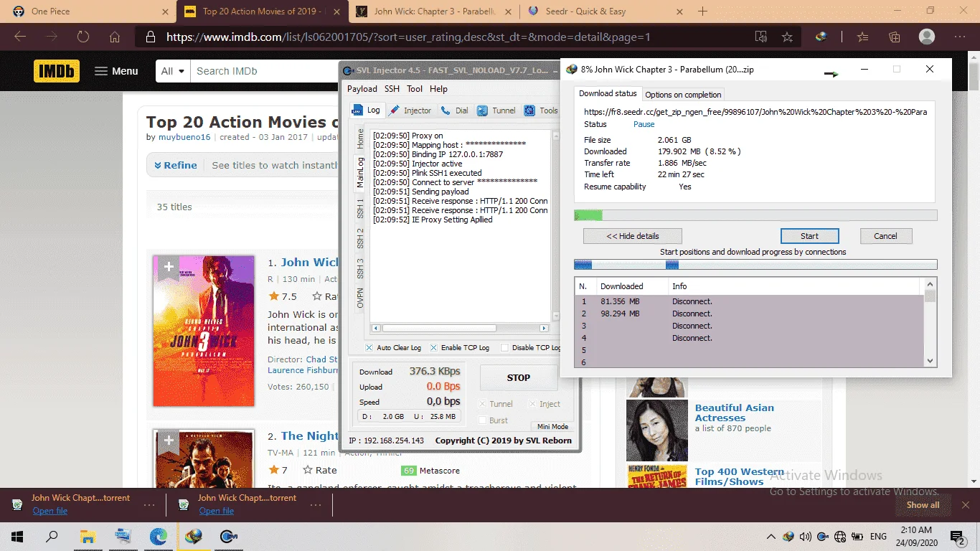Switch to SVL Injector on taskbar
Viewport: 980px width, 551px height.
pos(229,536)
